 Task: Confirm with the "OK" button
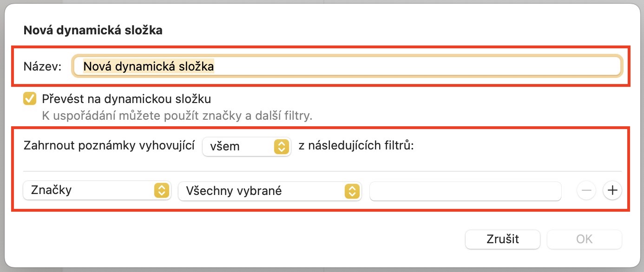(584, 239)
